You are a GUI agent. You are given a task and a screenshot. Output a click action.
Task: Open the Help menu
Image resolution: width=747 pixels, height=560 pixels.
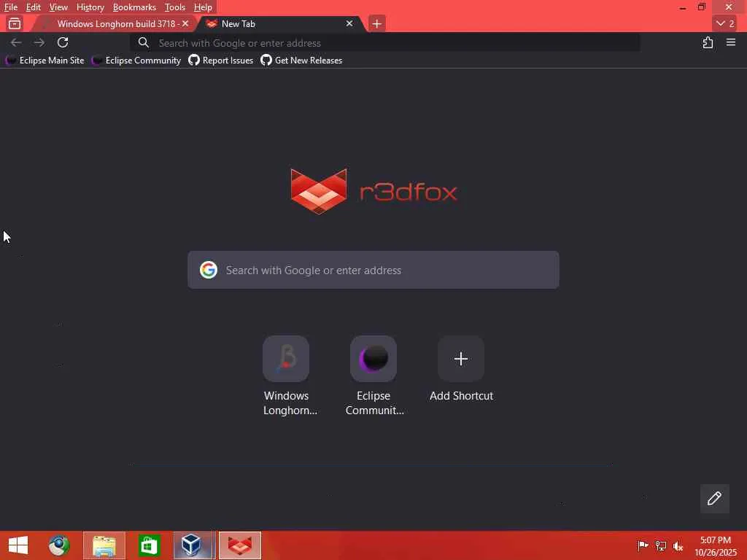click(x=203, y=7)
